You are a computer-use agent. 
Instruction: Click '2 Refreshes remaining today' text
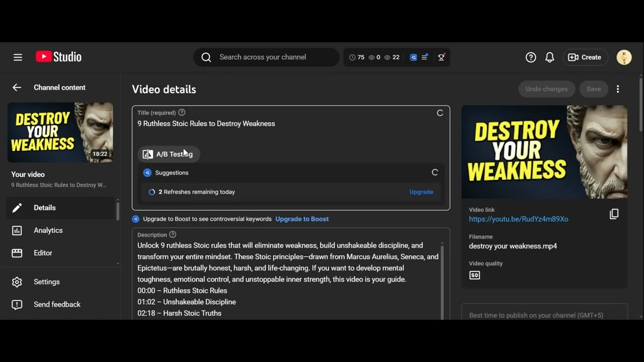(x=197, y=192)
